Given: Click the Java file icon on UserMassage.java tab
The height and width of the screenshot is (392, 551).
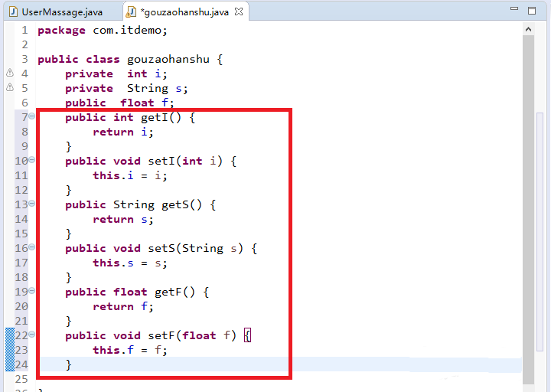Looking at the screenshot, I should [x=13, y=11].
